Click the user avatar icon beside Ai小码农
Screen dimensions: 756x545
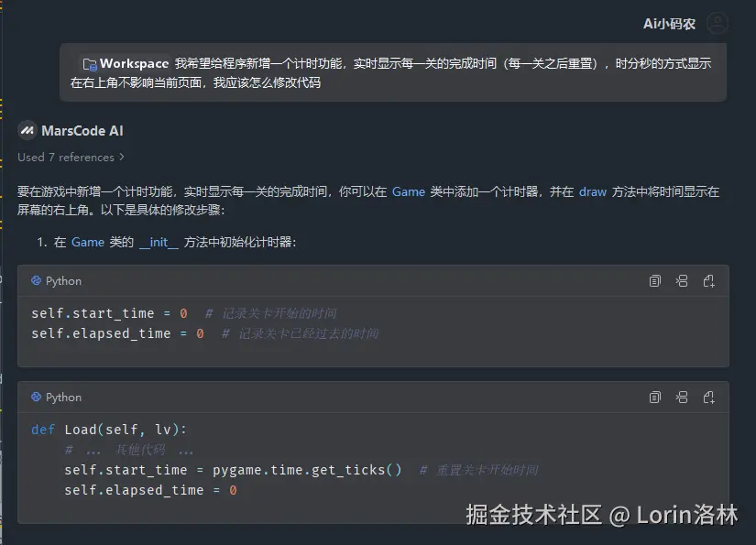click(x=718, y=23)
